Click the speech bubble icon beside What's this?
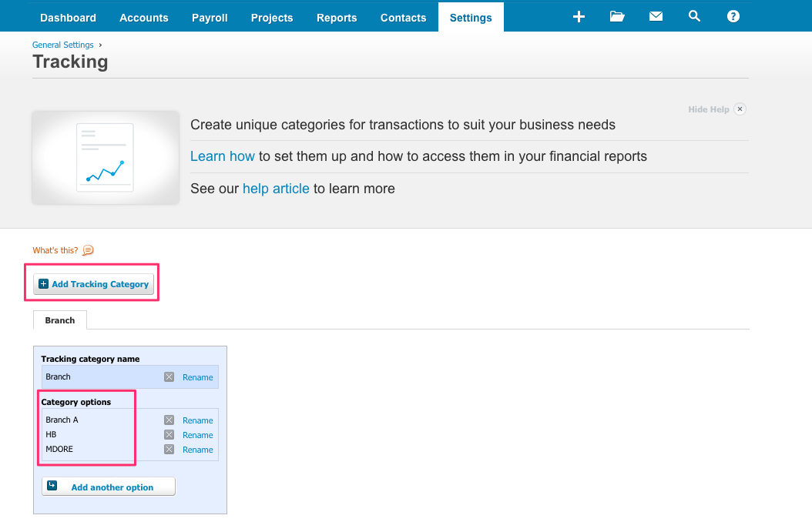The height and width of the screenshot is (532, 812). [88, 250]
